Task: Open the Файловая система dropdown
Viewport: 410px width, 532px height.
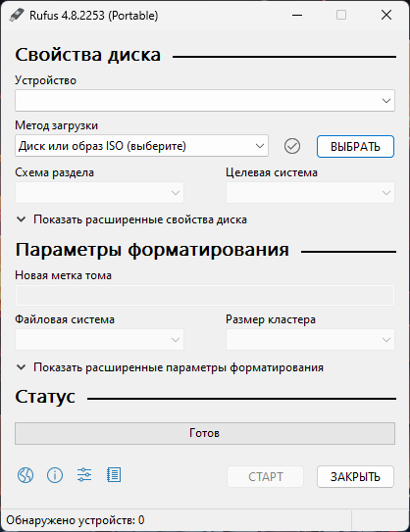Action: 99,340
